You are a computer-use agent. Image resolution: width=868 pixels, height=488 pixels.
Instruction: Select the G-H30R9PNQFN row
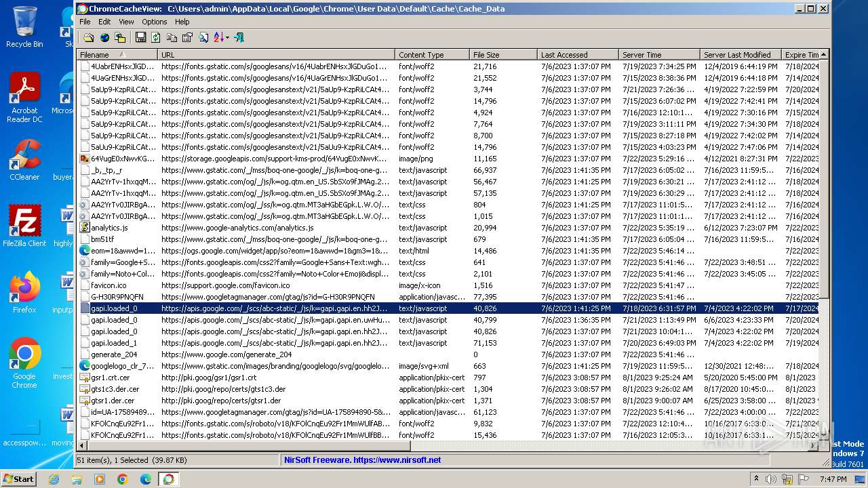tap(448, 297)
